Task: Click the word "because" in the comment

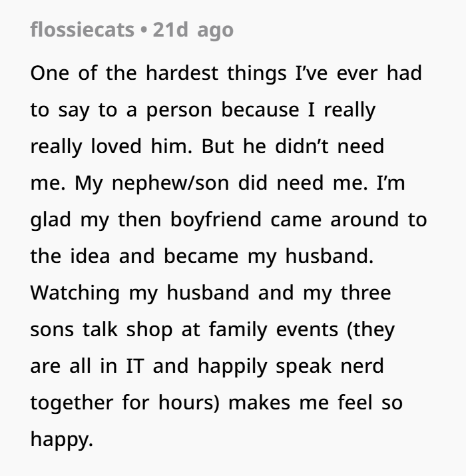Action: (x=260, y=110)
